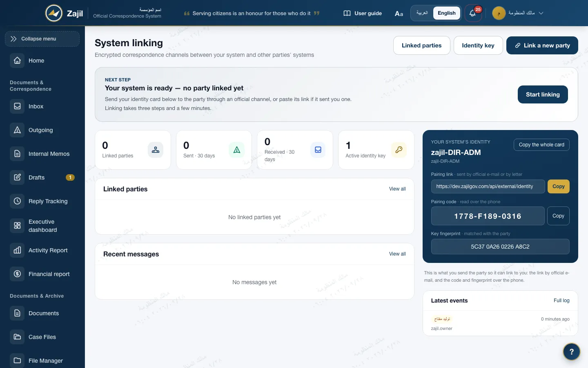588x368 pixels.
Task: Click the Linked parties card people icon
Action: click(156, 150)
